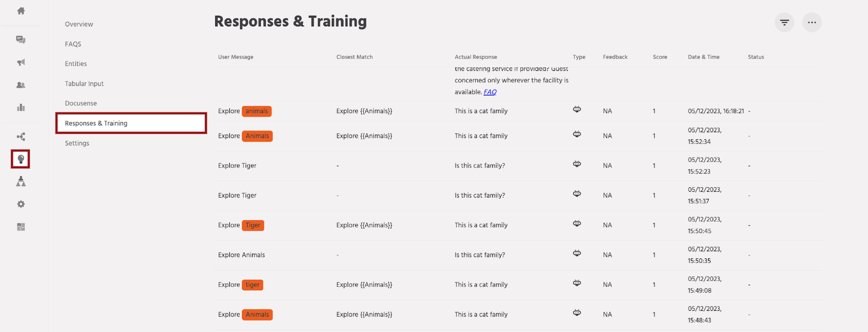Open the filter options at top right
868x332 pixels.
(x=784, y=22)
